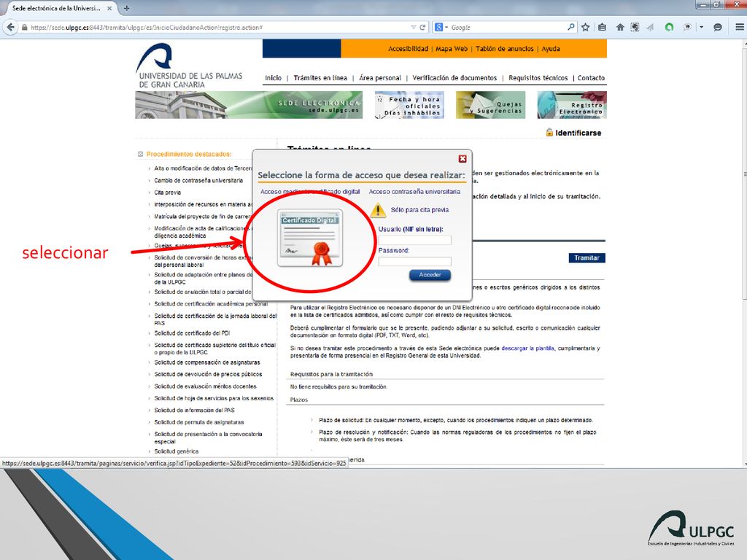This screenshot has width=747, height=560.
Task: Click descargar la plantilla link
Action: click(527, 348)
